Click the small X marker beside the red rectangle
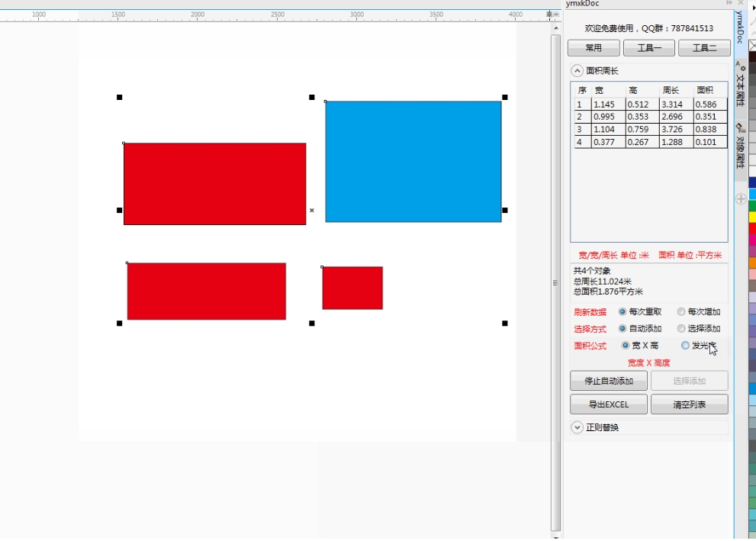Viewport: 756px width, 541px height. pos(311,211)
